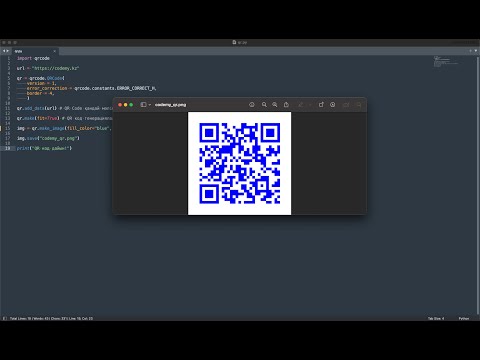Open the highlight options arrow beside the pen
Viewport: 480px width, 360px height.
310,105
